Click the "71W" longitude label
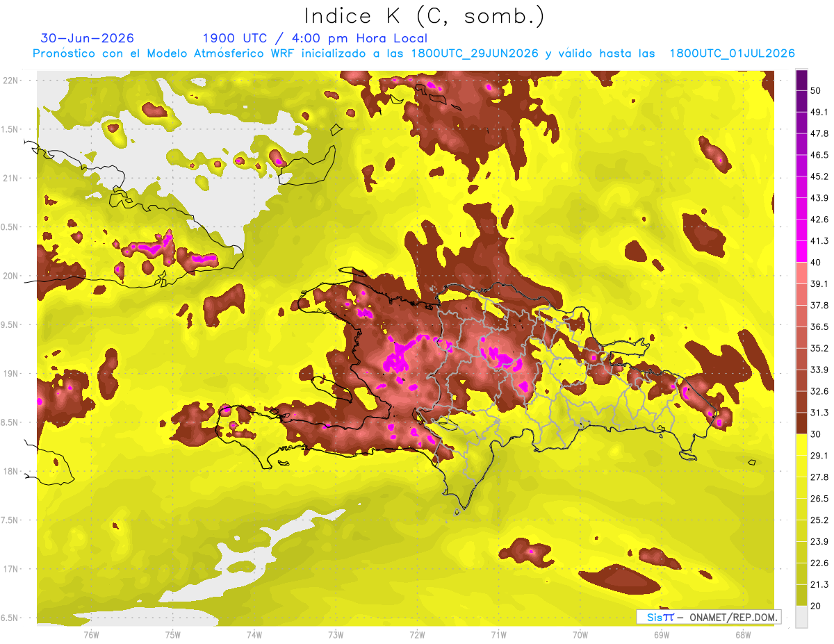 click(498, 634)
